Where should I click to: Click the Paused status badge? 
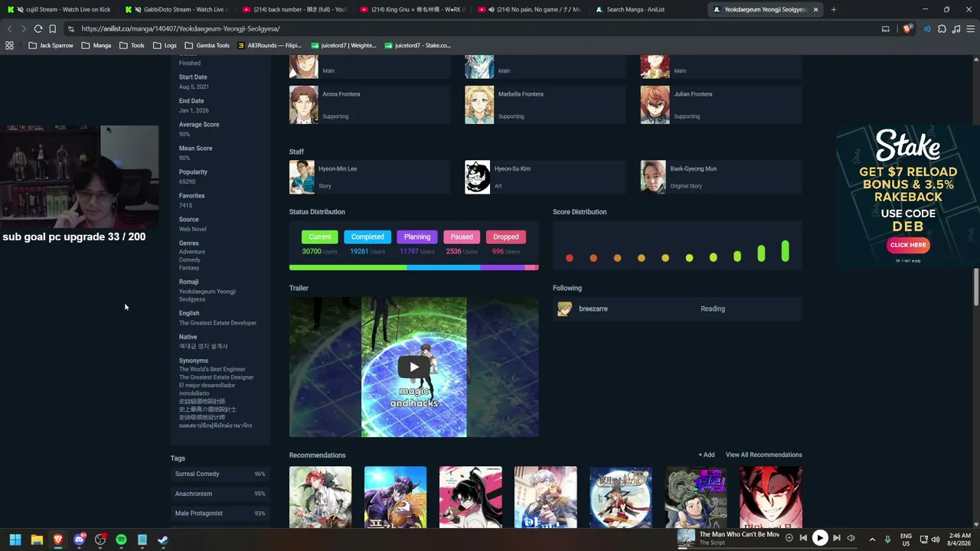coord(462,236)
